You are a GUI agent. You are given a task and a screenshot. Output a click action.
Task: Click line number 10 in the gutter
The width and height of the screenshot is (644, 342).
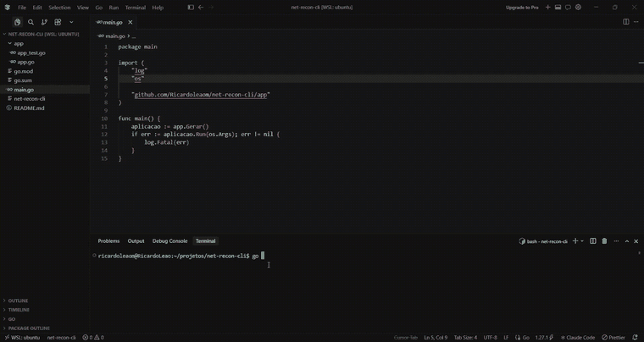[x=105, y=119]
